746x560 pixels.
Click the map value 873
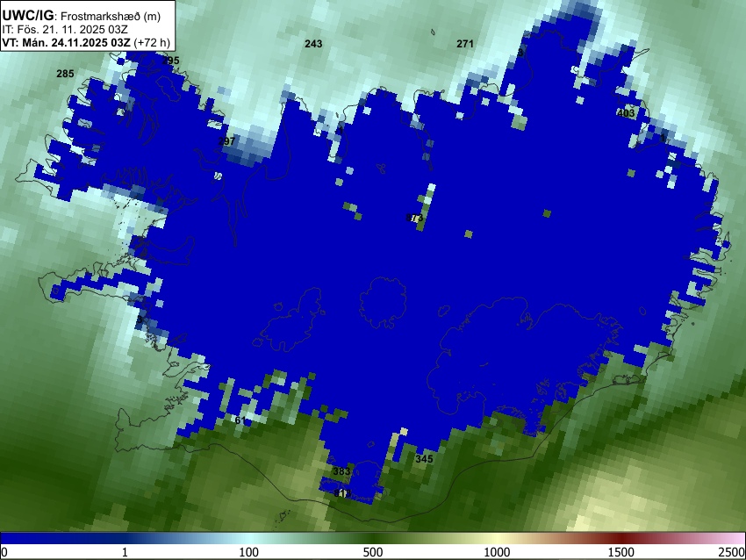click(414, 218)
